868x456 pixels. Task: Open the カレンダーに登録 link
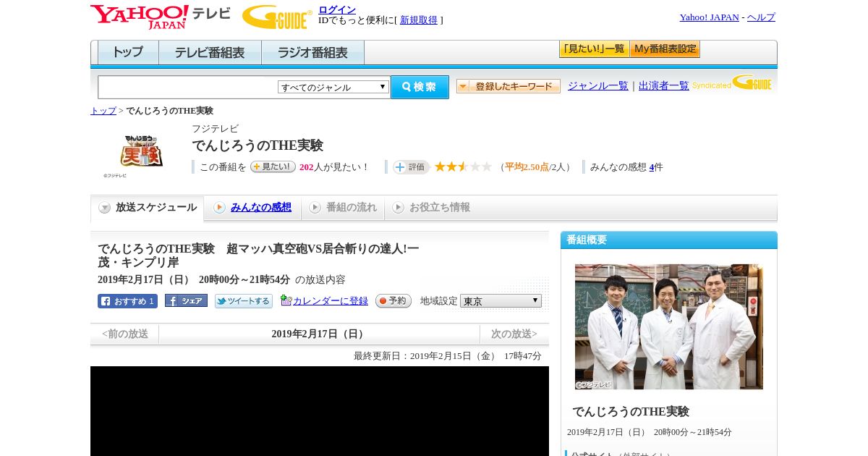(x=331, y=300)
